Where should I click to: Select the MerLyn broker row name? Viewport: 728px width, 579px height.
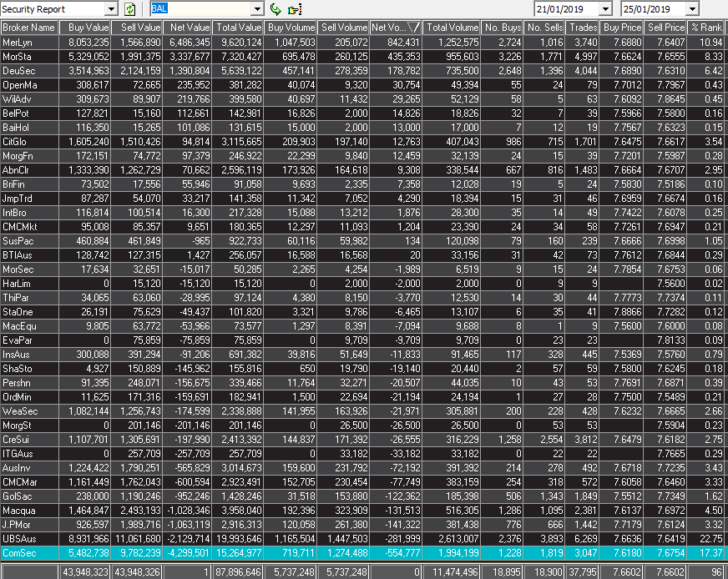[18, 43]
